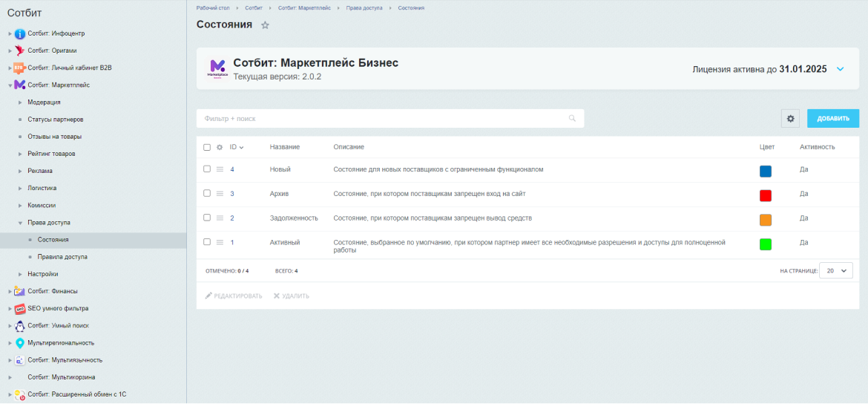
Task: Expand Сотбит: Инфоцентр tree arrow
Action: [x=10, y=34]
